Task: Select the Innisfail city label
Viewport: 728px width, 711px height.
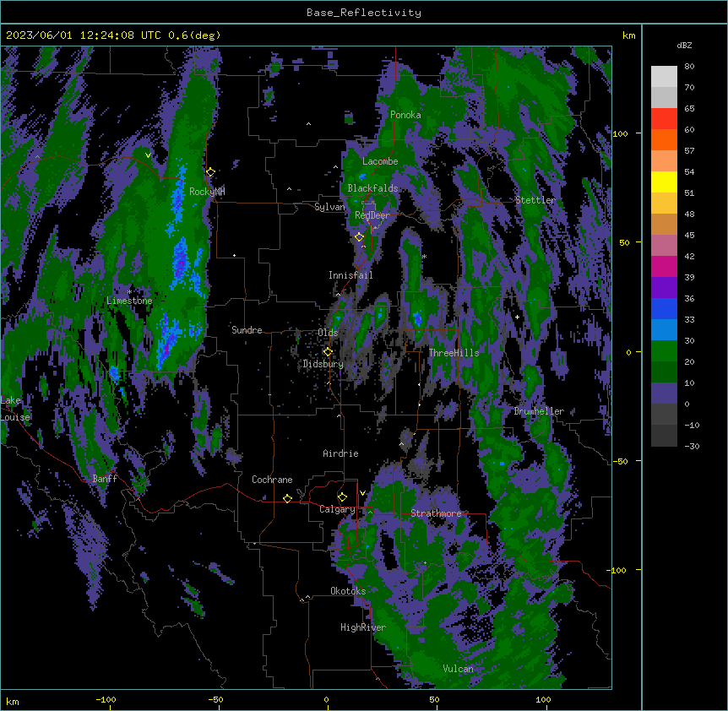Action: click(350, 275)
